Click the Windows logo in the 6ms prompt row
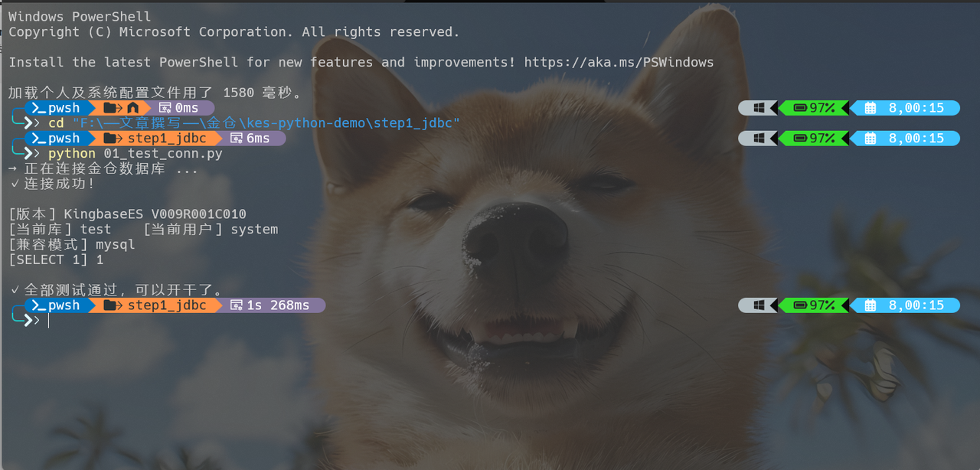The width and height of the screenshot is (980, 470). tap(759, 139)
